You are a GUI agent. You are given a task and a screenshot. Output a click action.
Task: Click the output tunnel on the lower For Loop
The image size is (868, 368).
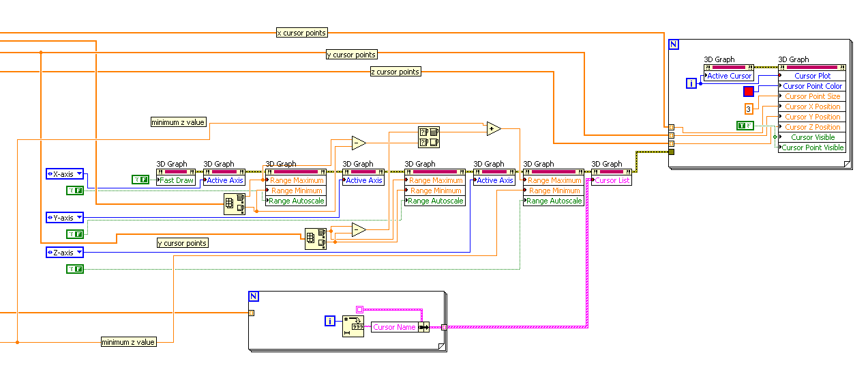(444, 327)
